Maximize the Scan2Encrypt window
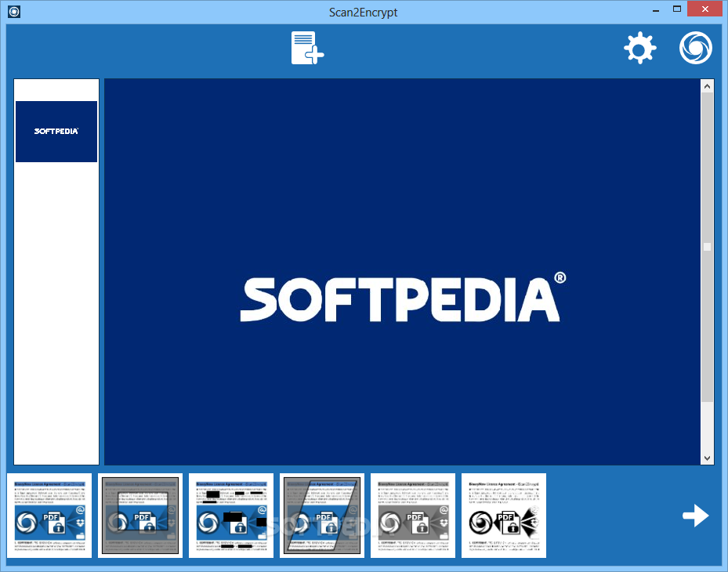This screenshot has width=728, height=572. point(677,9)
